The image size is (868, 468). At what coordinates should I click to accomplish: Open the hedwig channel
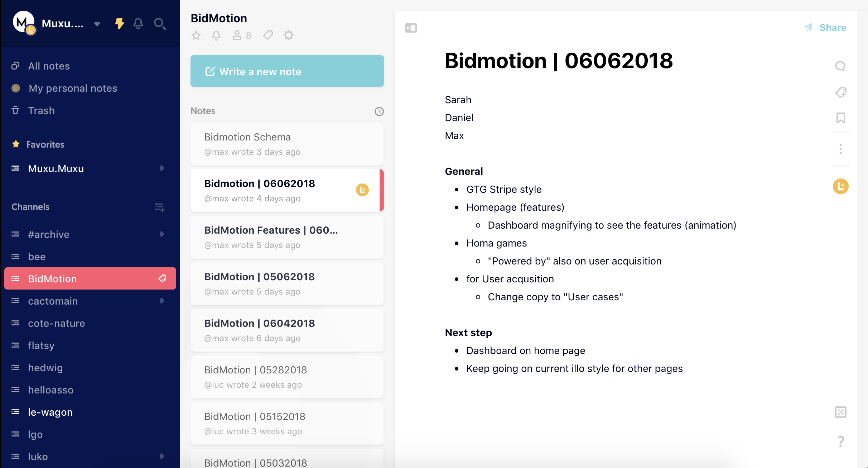click(x=90, y=368)
